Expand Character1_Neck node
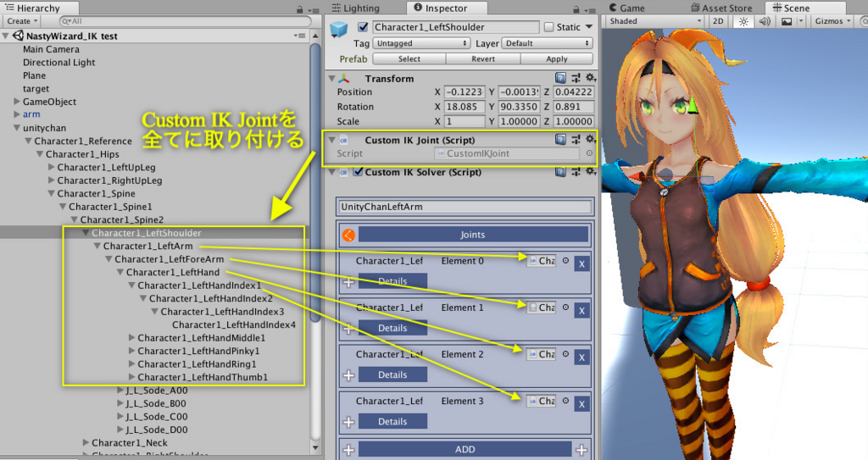 [x=86, y=442]
